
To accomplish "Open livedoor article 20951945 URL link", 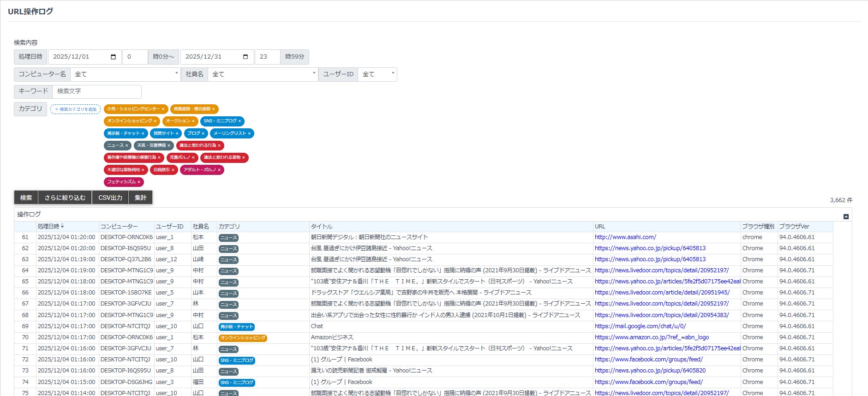I will coord(662,293).
